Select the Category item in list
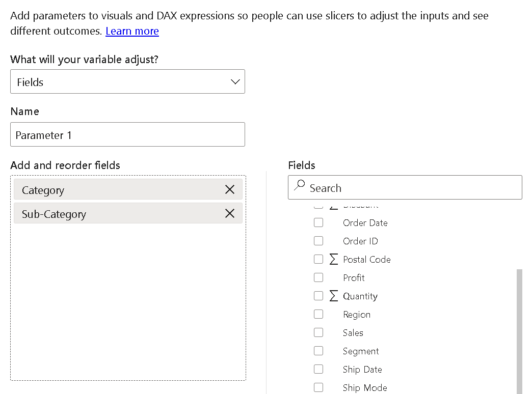This screenshot has width=532, height=394. (x=117, y=190)
